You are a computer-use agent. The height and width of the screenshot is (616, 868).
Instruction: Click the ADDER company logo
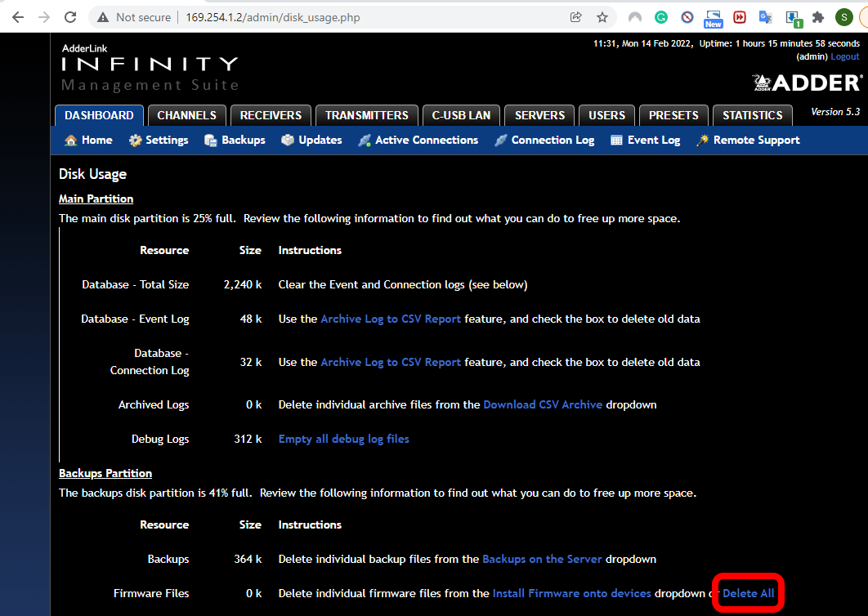807,83
